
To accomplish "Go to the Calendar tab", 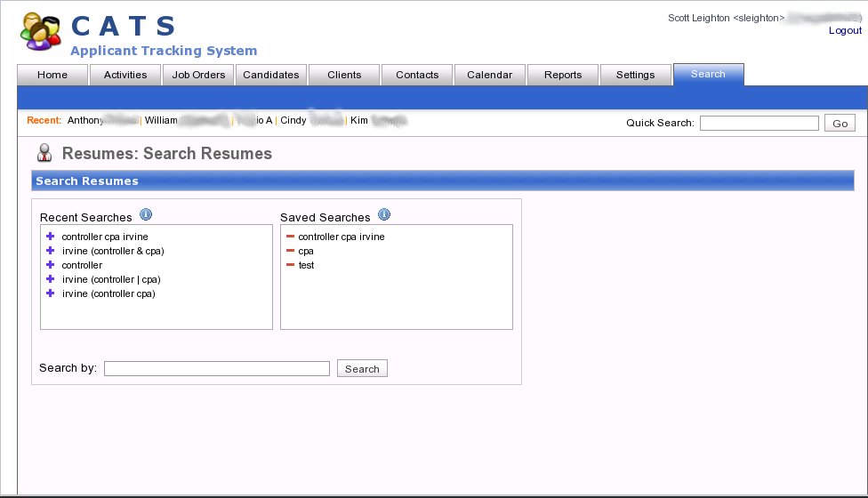I will 489,75.
